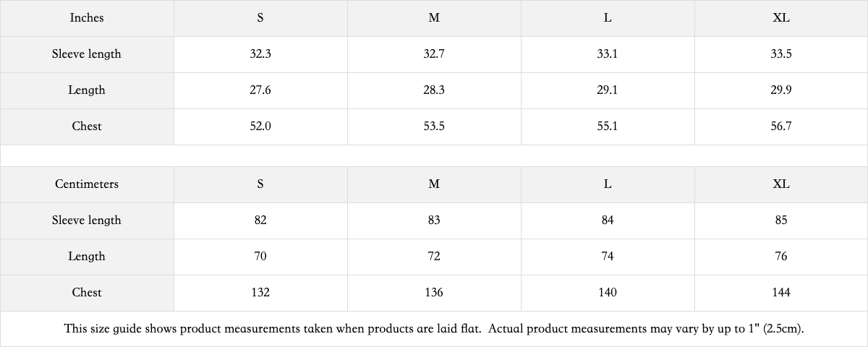Select the Length row label in inches table
Screen dimensions: 868x347
coord(87,90)
